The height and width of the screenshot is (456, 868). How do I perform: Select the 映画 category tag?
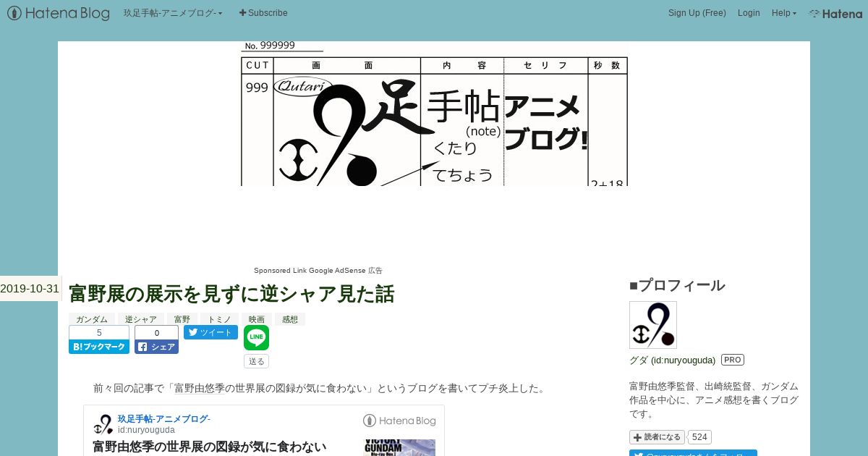(257, 319)
